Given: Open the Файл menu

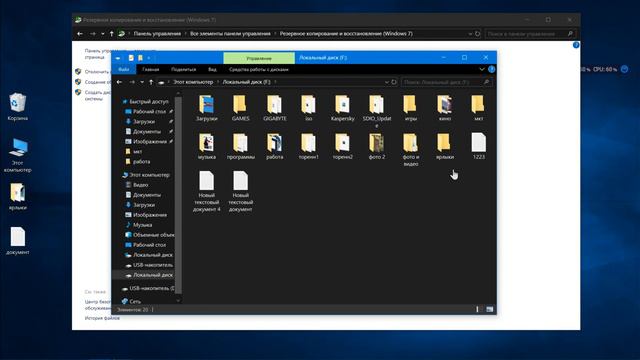Looking at the screenshot, I should click(x=124, y=69).
